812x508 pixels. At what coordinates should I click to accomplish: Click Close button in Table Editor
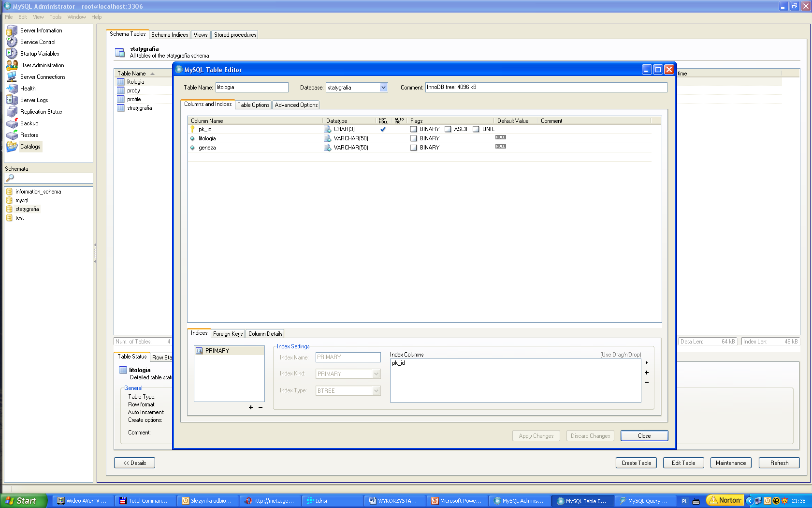point(644,436)
